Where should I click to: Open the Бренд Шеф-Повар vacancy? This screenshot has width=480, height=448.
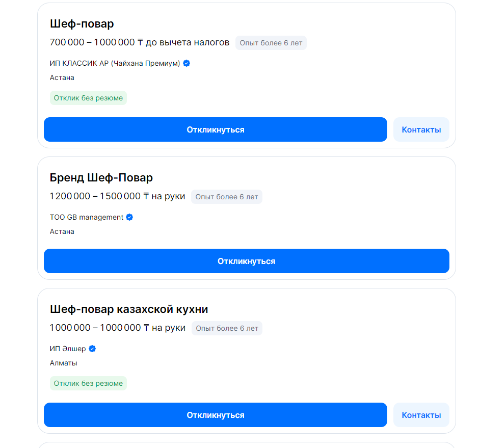(x=101, y=178)
